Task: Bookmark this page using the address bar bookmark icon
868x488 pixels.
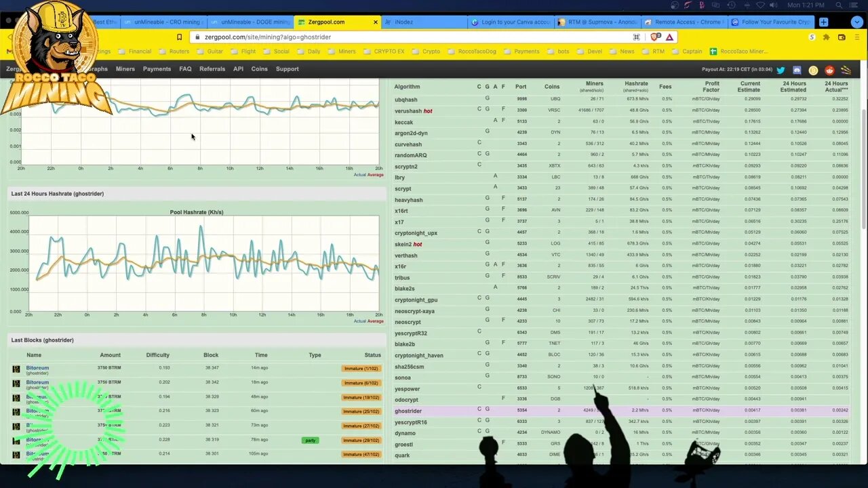Action: click(180, 37)
